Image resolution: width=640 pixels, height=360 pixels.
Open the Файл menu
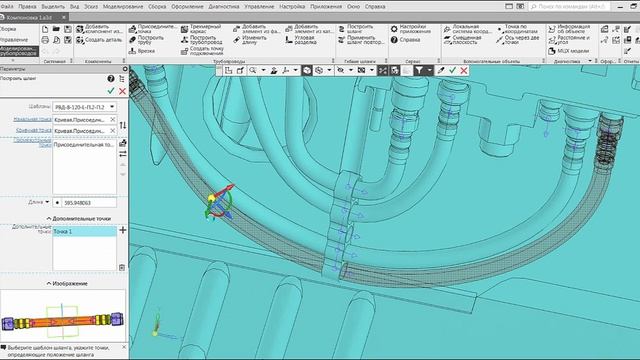7,7
